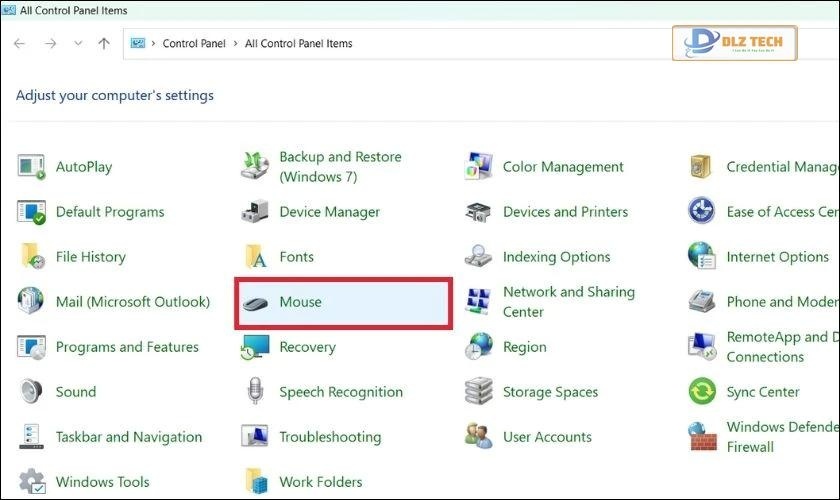The image size is (840, 500).
Task: Open the Sync Center link
Action: pos(763,392)
